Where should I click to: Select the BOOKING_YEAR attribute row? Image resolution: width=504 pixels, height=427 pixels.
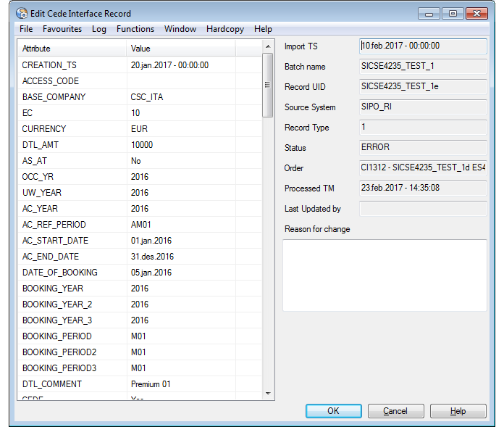point(140,289)
